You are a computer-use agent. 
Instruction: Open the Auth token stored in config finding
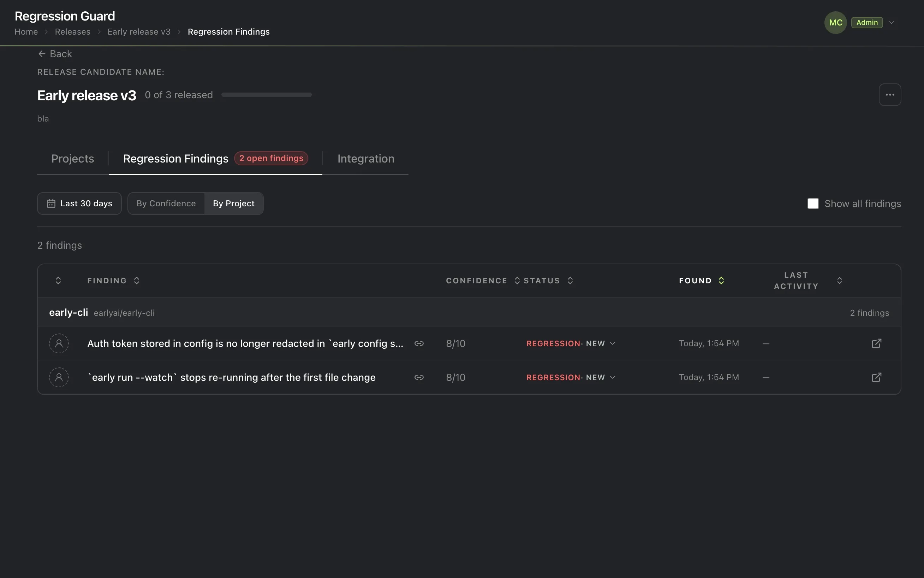(245, 343)
